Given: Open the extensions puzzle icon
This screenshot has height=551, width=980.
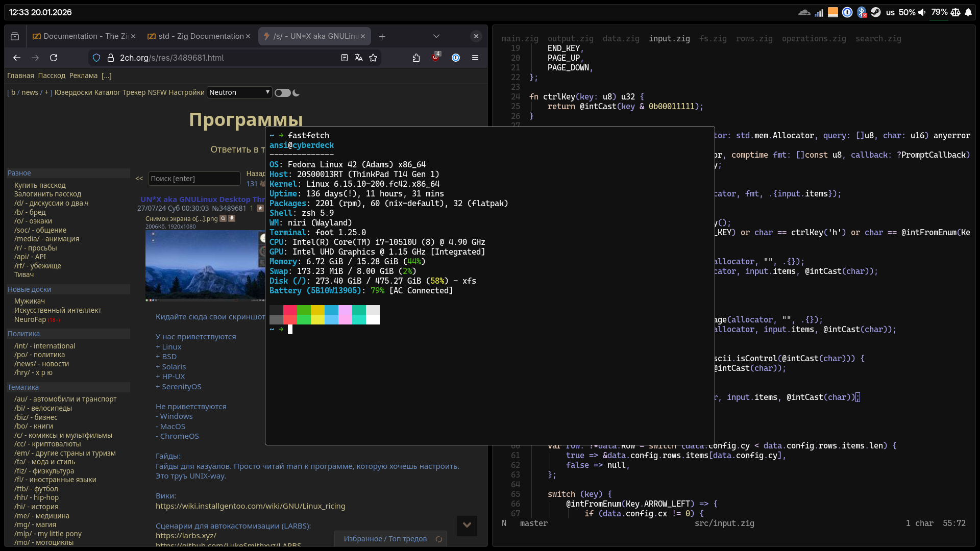Looking at the screenshot, I should tap(416, 58).
